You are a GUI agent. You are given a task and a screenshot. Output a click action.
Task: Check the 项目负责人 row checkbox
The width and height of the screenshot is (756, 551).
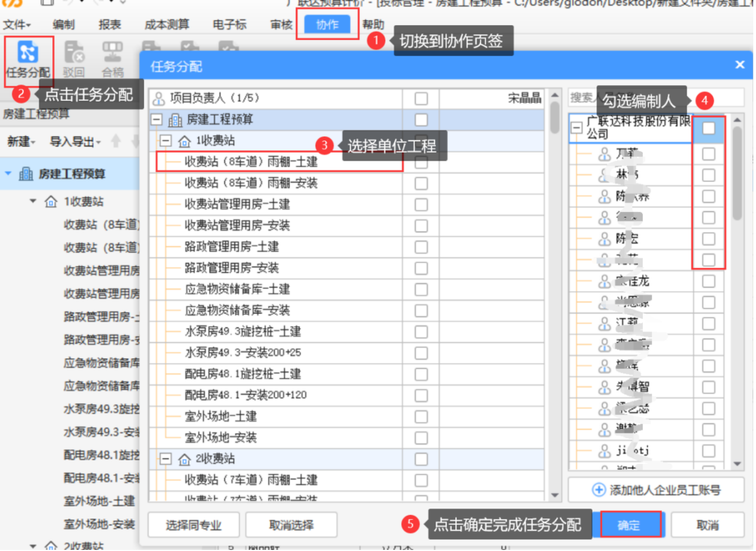point(421,99)
